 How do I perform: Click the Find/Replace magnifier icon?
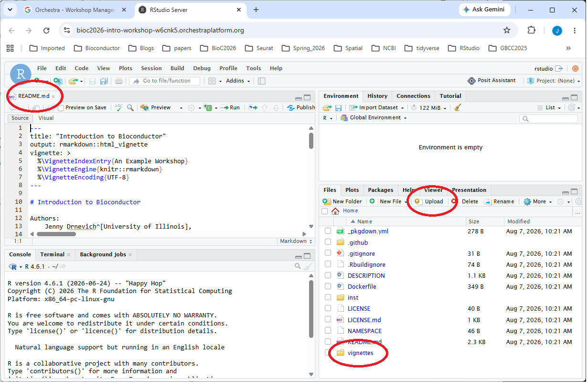(x=130, y=108)
